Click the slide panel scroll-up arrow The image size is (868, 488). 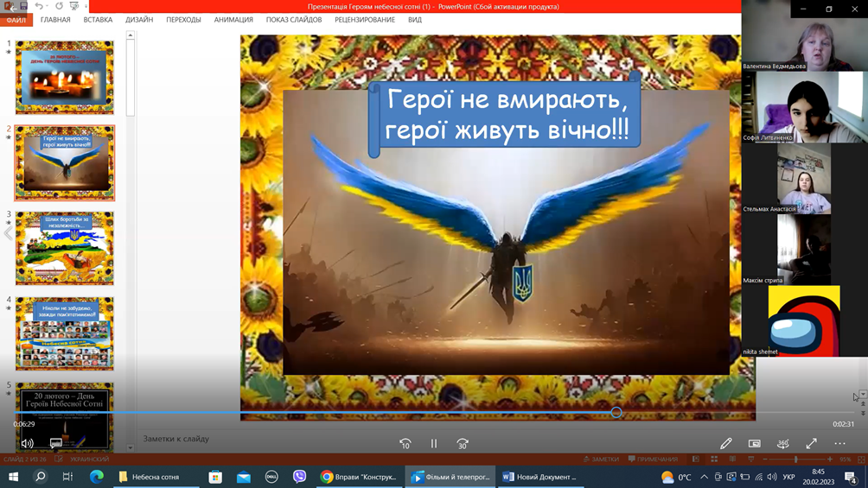coord(130,35)
